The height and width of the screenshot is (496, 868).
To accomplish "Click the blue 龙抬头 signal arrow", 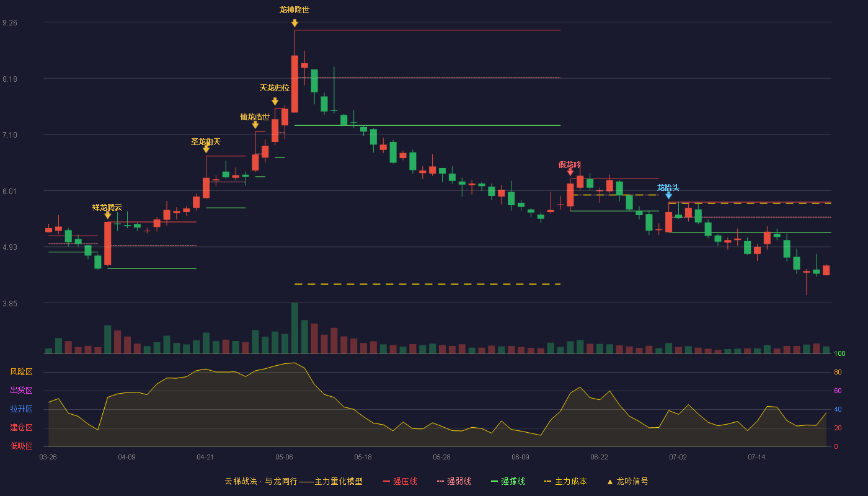I will point(668,195).
